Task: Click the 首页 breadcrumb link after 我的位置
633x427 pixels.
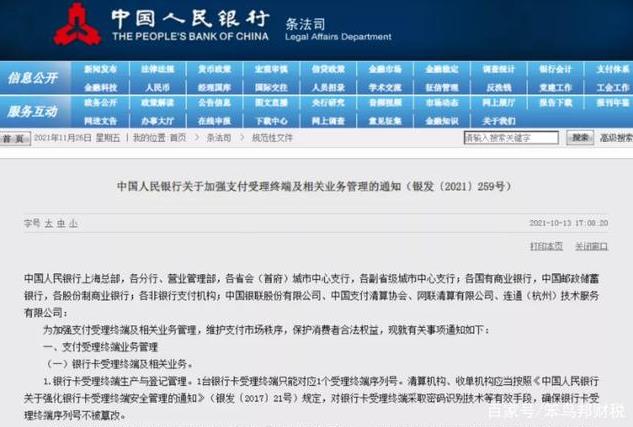Action: pos(178,138)
